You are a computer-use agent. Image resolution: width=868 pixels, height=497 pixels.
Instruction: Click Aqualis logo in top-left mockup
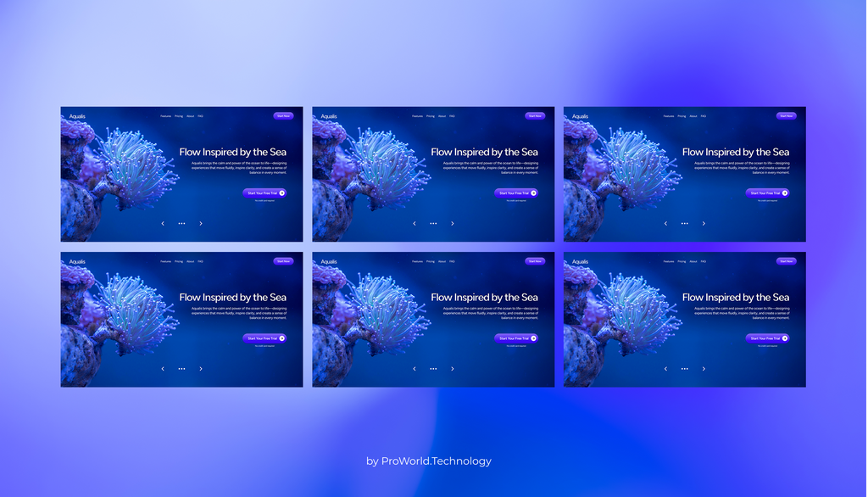77,116
